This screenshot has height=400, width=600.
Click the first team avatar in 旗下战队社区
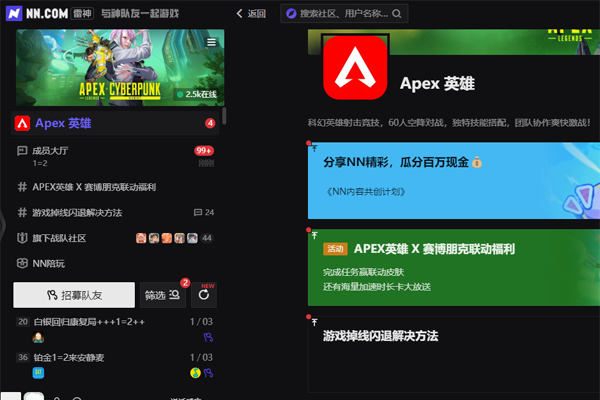[x=141, y=238]
